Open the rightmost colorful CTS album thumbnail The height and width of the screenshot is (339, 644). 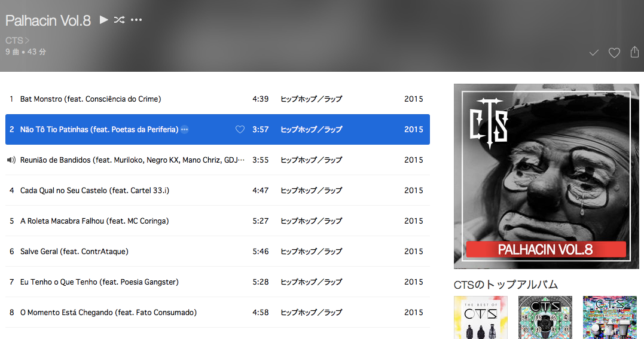[610, 317]
